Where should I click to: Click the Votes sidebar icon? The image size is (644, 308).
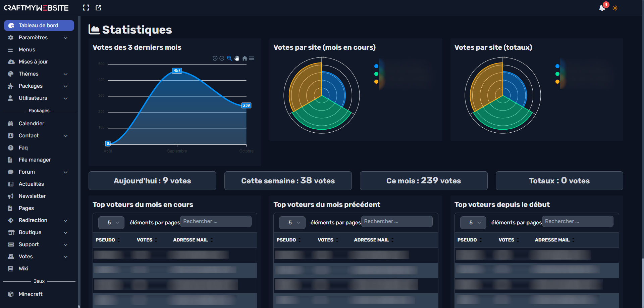(x=11, y=257)
